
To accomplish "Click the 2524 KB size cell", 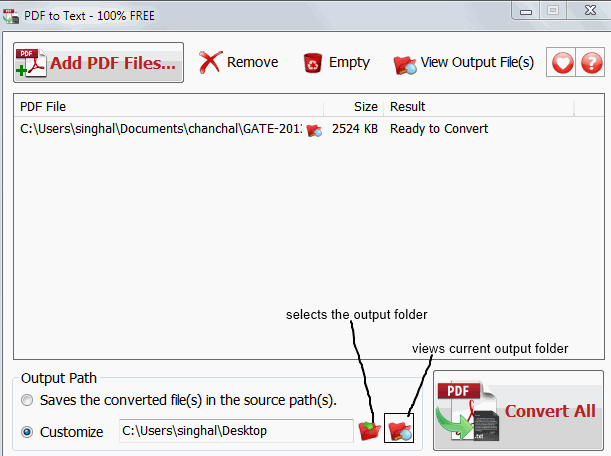I will point(355,129).
